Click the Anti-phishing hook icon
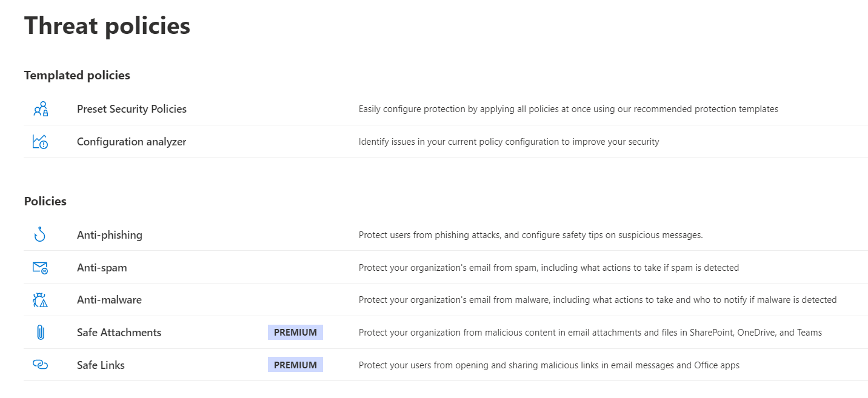This screenshot has width=868, height=398. [x=40, y=235]
